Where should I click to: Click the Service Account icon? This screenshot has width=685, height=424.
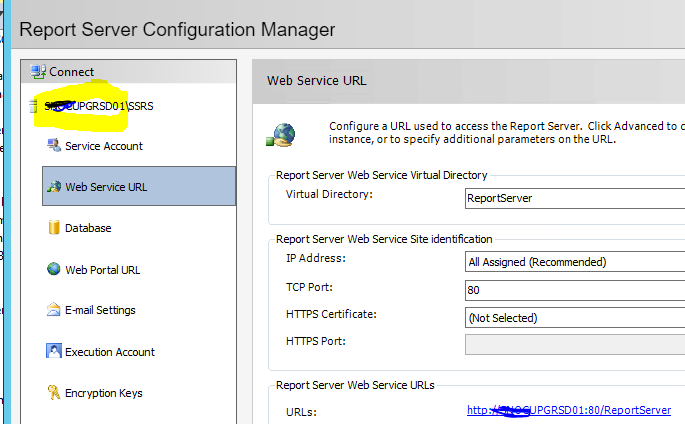pos(54,146)
